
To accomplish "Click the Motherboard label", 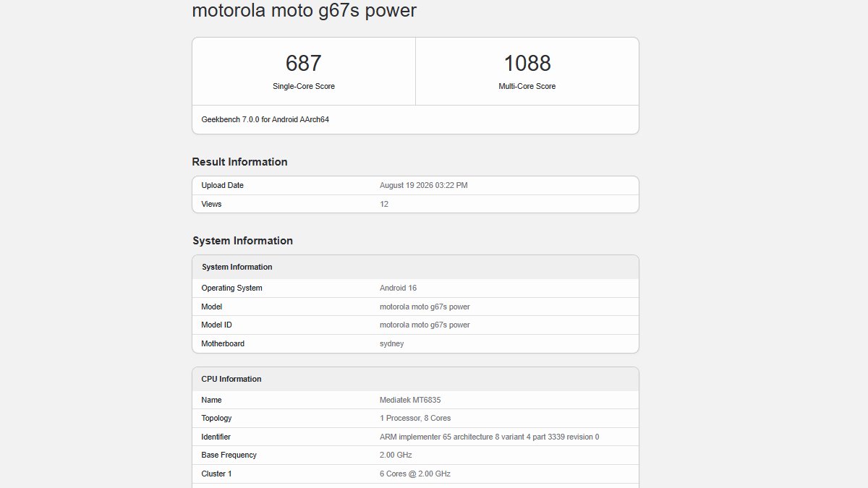I will [223, 343].
